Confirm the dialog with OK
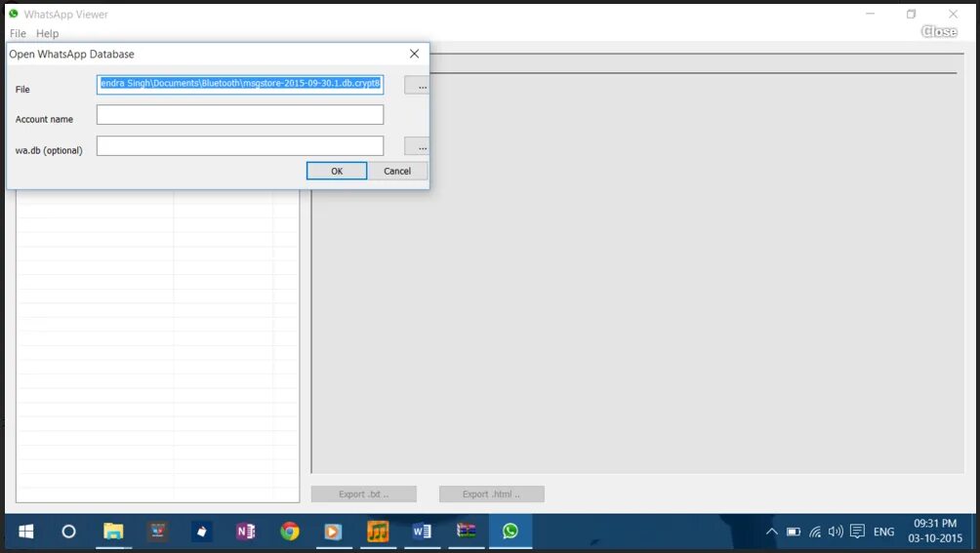The image size is (980, 553). pos(336,171)
